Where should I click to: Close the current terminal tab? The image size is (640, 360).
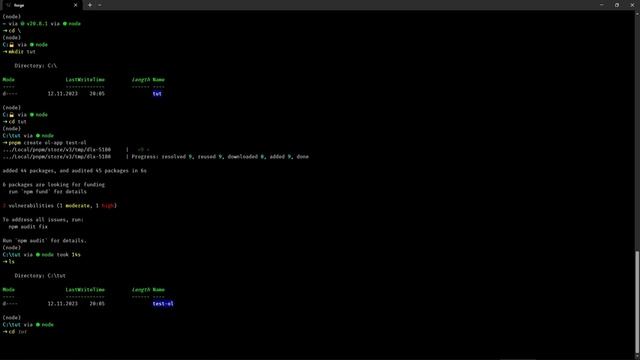click(x=76, y=5)
